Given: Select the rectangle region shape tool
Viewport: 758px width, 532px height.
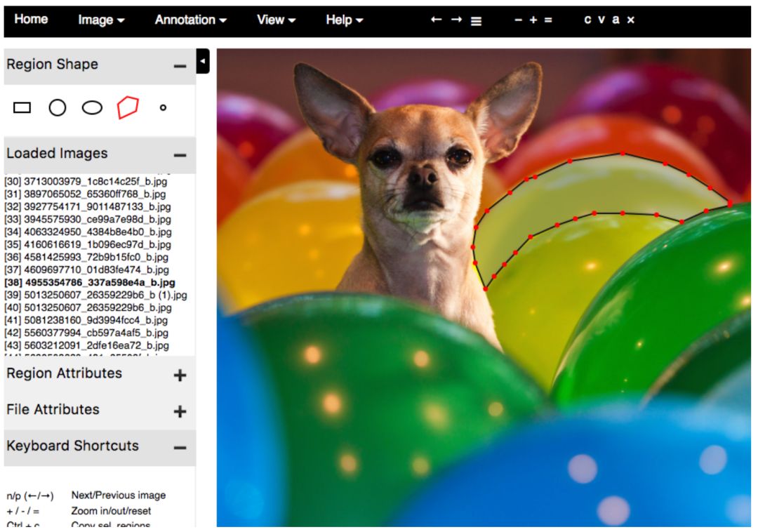Looking at the screenshot, I should point(22,107).
